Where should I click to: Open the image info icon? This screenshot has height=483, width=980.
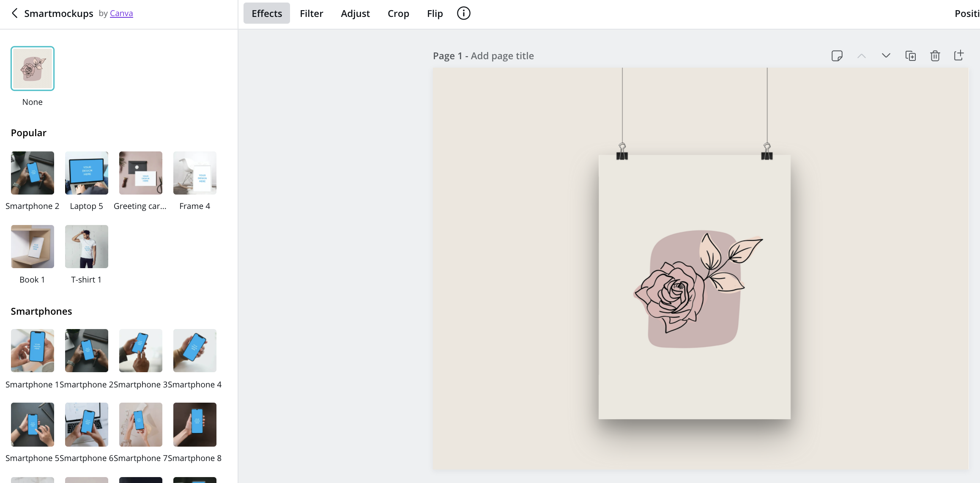tap(463, 13)
